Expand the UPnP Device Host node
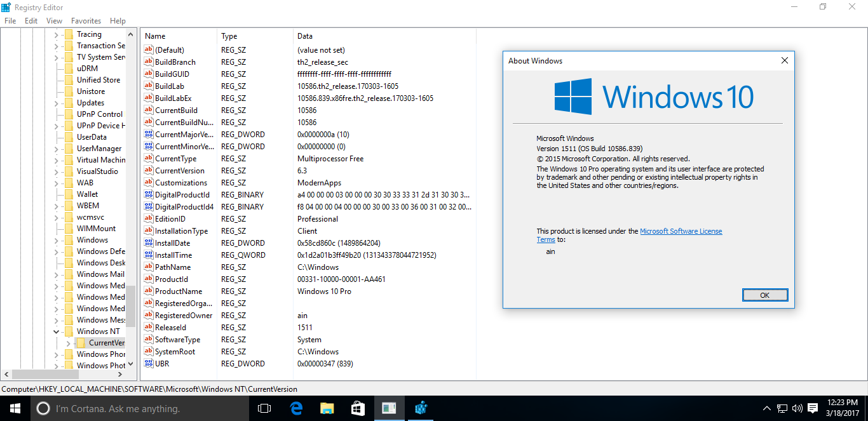868x421 pixels. tap(56, 126)
